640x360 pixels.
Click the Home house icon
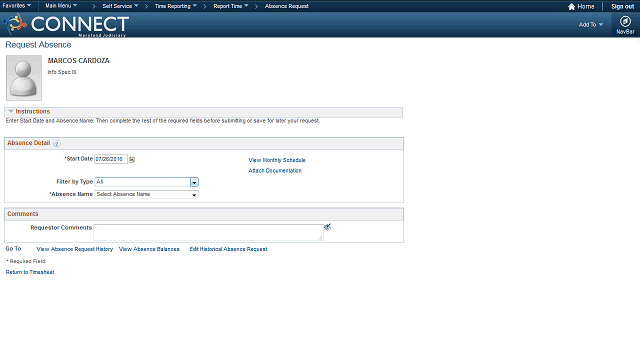coord(571,7)
